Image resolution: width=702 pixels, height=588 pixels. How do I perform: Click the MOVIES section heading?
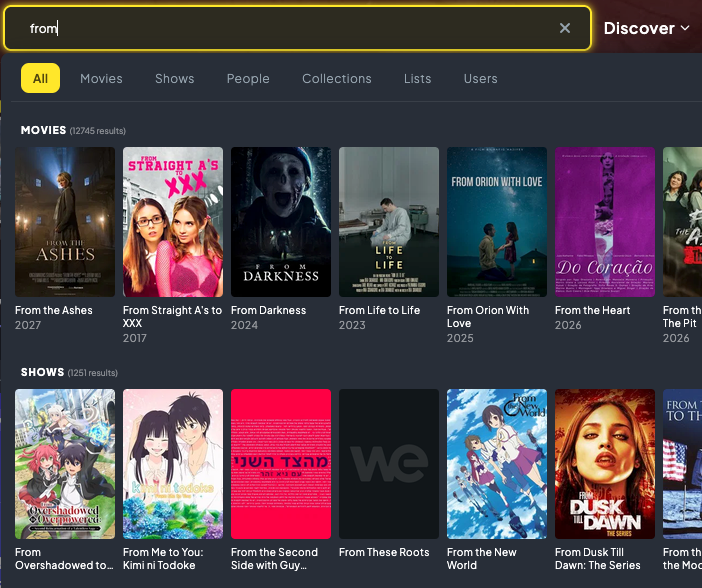(x=43, y=130)
